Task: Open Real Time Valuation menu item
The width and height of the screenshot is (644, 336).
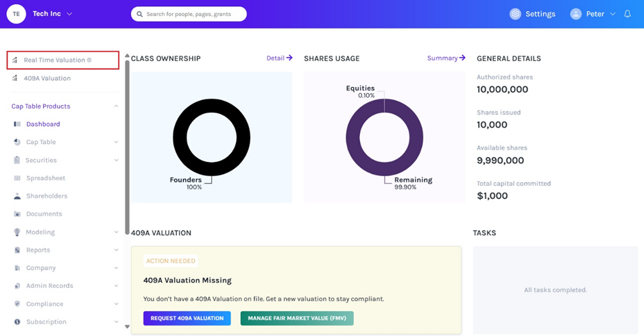Action: pos(63,60)
